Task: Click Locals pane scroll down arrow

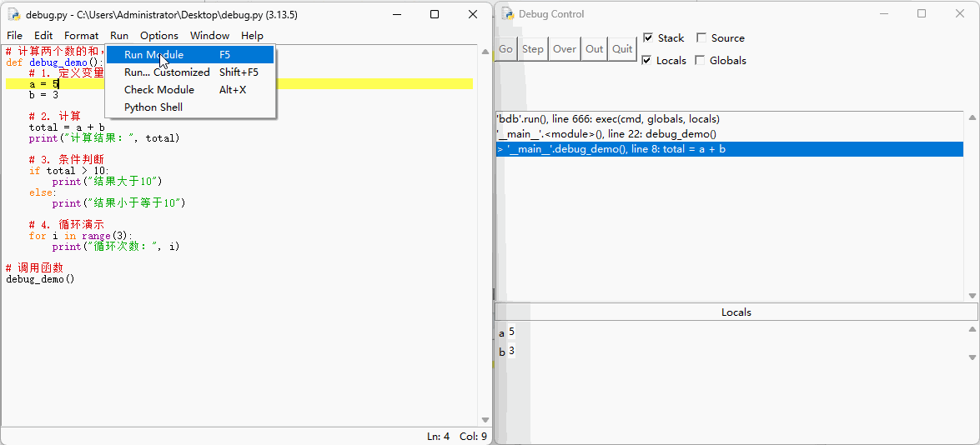Action: [x=972, y=357]
